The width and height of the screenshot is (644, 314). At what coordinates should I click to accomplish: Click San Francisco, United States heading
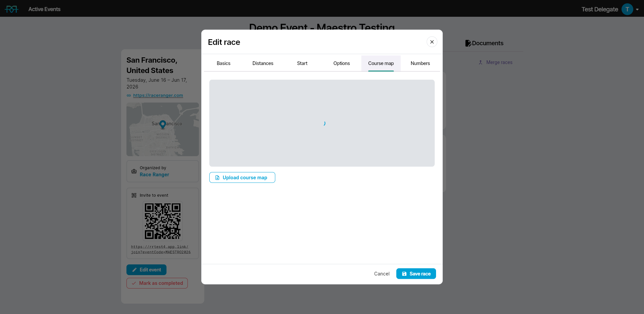152,65
